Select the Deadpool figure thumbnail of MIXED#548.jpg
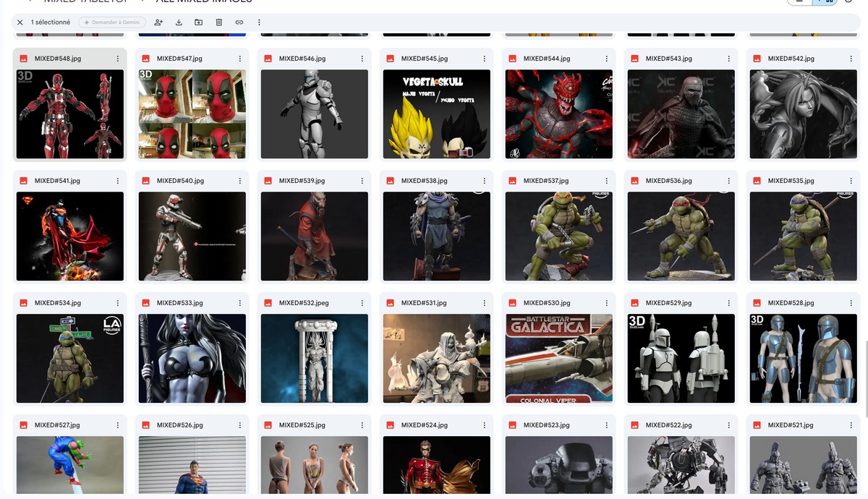Image resolution: width=868 pixels, height=499 pixels. [x=70, y=114]
